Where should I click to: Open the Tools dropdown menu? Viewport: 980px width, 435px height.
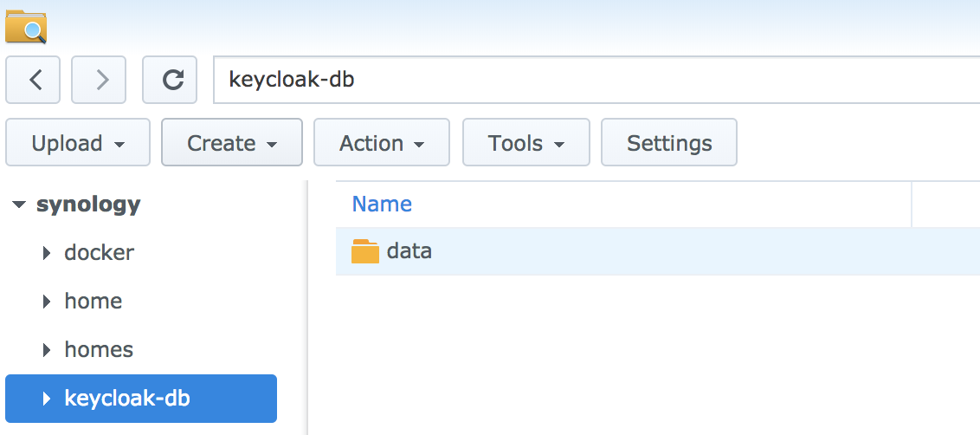(526, 143)
